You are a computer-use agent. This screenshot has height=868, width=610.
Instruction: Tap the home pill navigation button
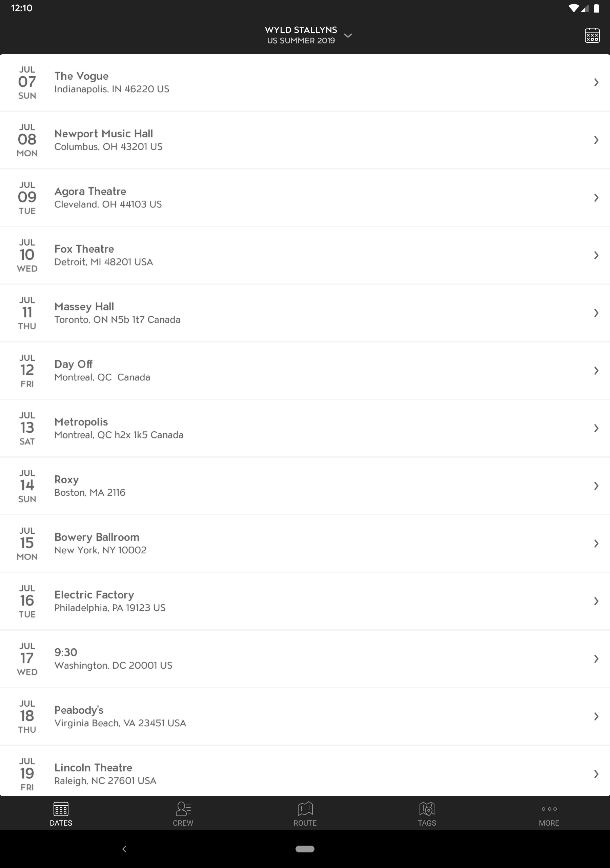click(x=305, y=849)
